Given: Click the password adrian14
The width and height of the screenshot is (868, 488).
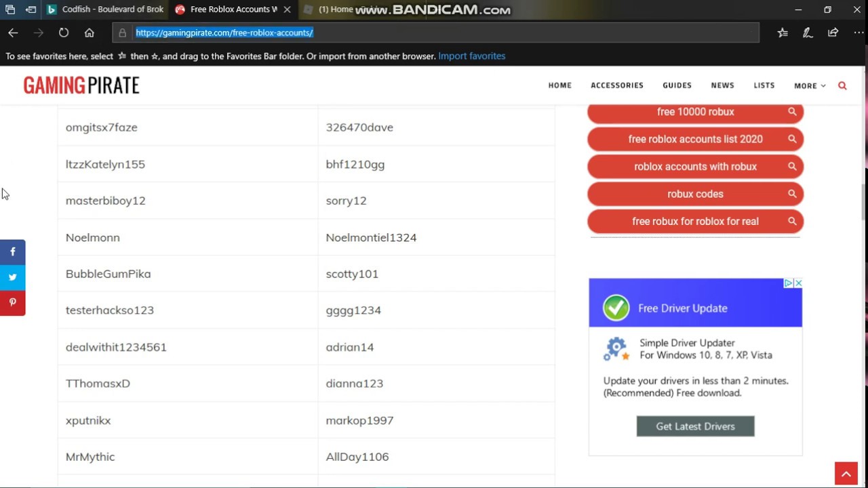Looking at the screenshot, I should [350, 347].
